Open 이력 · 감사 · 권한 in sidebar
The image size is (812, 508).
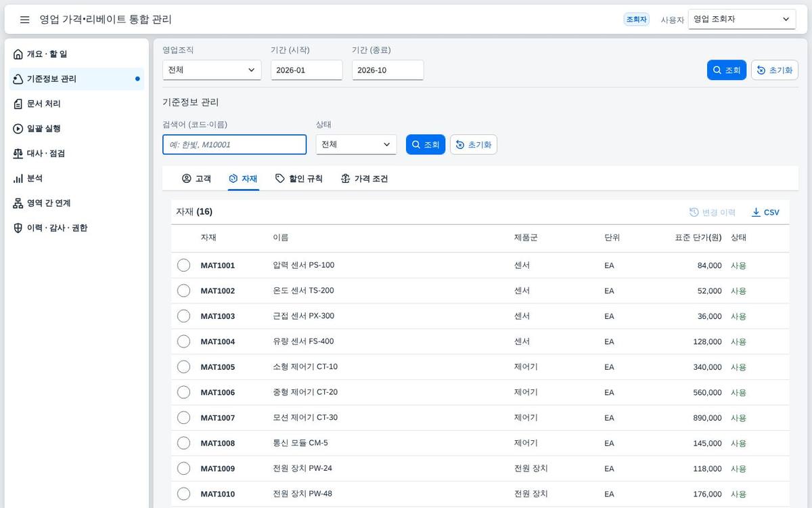(76, 228)
